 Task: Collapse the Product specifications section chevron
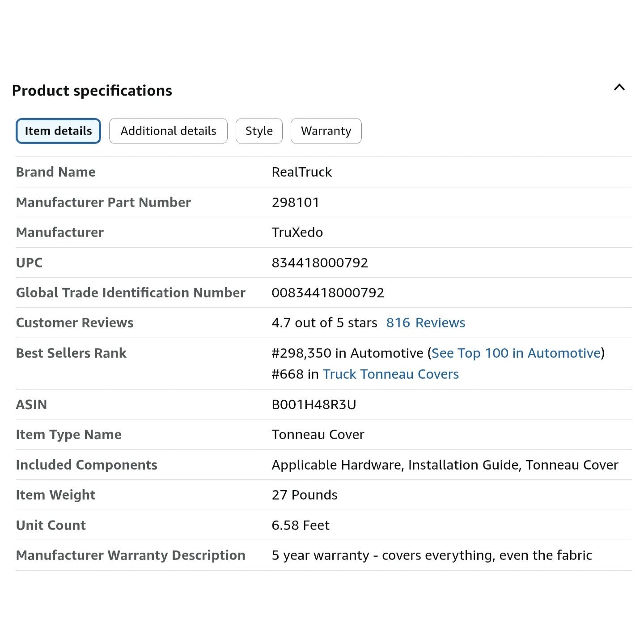pos(619,88)
